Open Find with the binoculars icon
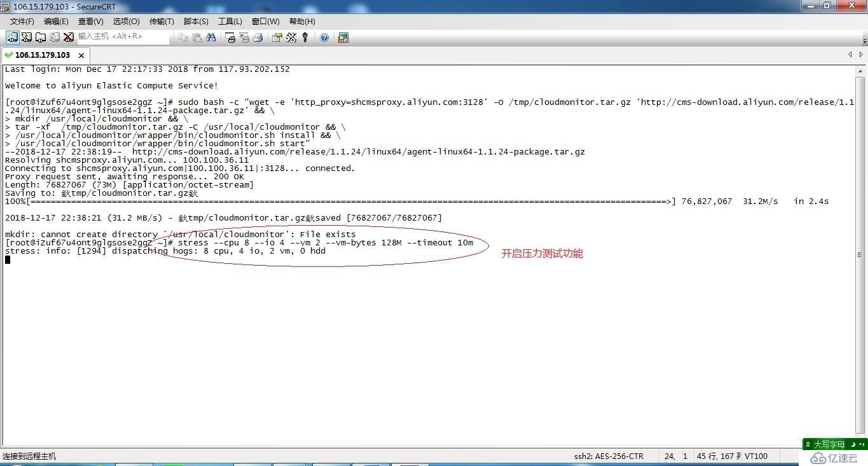Viewport: 868px width, 466px height. click(211, 38)
